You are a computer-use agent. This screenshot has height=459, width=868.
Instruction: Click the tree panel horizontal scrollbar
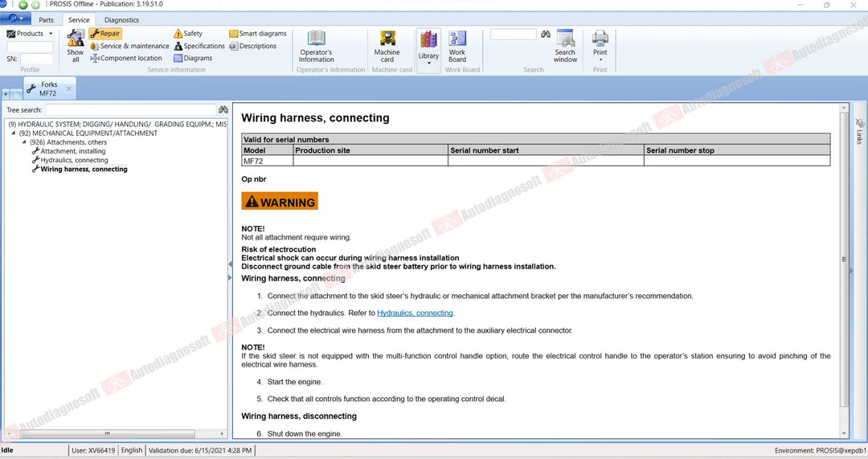[108, 433]
